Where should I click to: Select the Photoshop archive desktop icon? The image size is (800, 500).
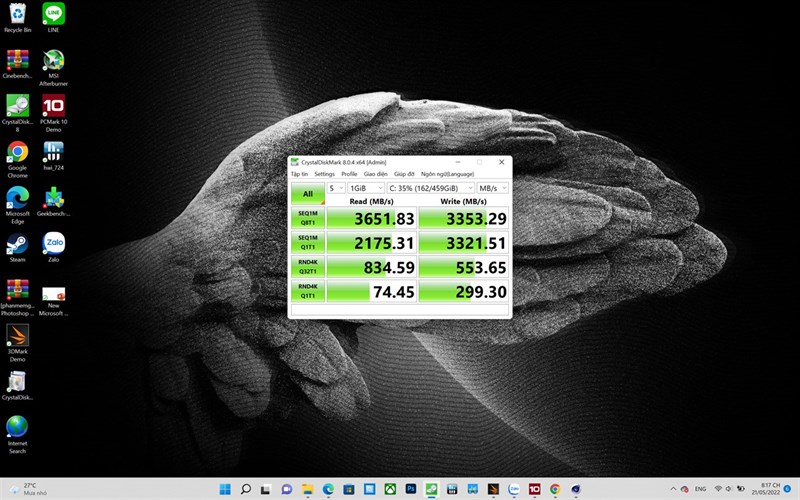(17, 297)
